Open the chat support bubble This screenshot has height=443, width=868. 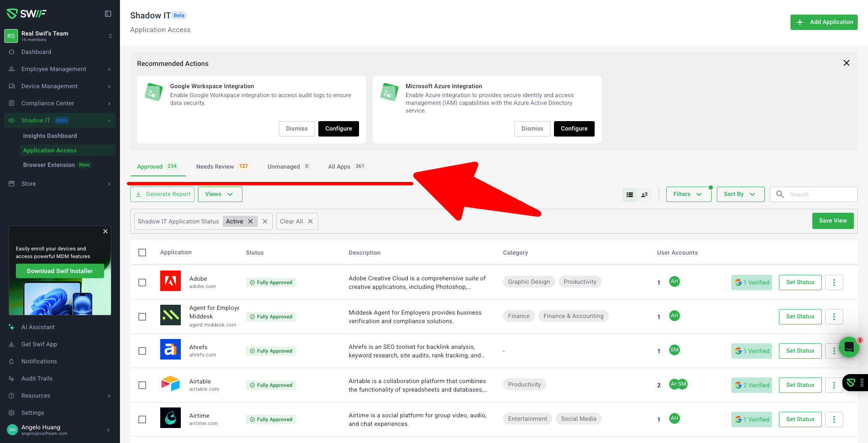pos(849,347)
